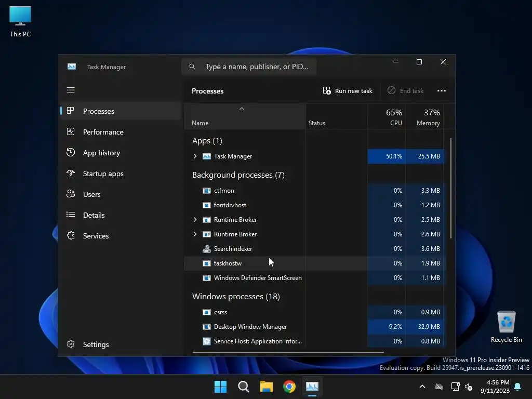
Task: Open the Windows Start menu
Action: [x=220, y=387]
